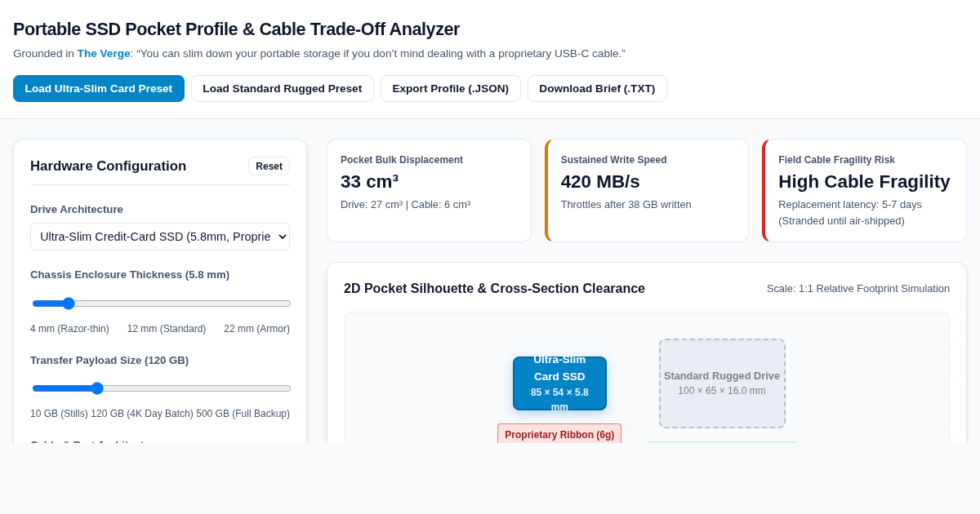This screenshot has width=980, height=514.
Task: Click the '2D Pocket Silhouette & Cross-Section Clearance' heading
Action: click(x=494, y=289)
